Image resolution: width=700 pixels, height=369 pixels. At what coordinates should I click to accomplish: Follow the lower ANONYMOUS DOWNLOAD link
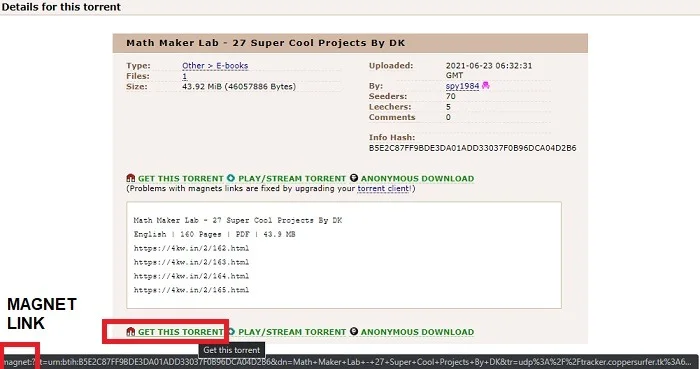417,332
